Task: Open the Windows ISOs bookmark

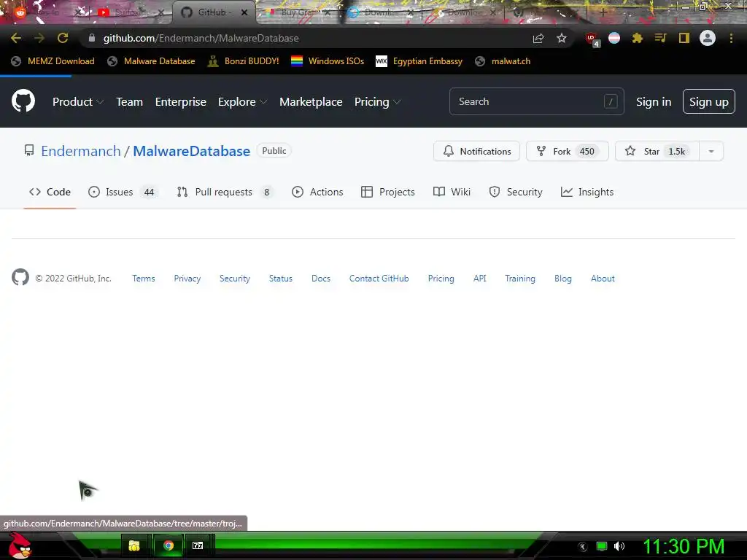Action: click(x=328, y=61)
